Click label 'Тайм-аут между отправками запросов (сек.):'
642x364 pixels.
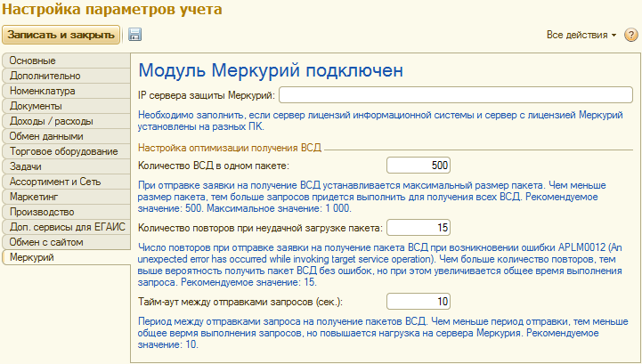240,303
